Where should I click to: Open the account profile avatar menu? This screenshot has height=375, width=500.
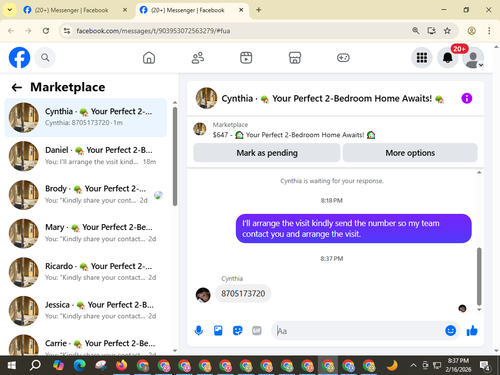[x=473, y=58]
